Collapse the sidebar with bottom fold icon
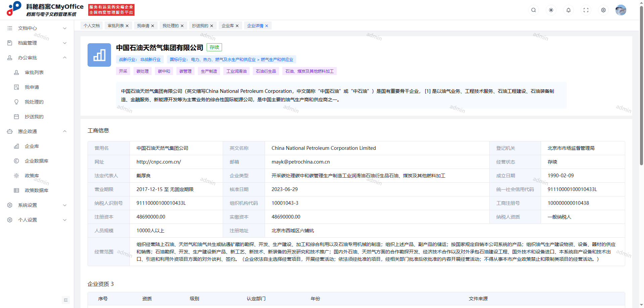Image resolution: width=644 pixels, height=308 pixels. pyautogui.click(x=66, y=300)
